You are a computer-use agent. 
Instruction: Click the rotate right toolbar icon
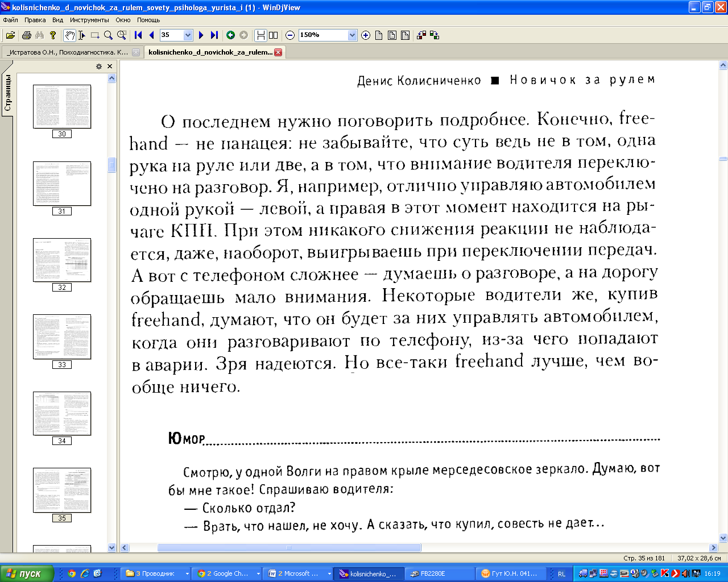[x=435, y=35]
